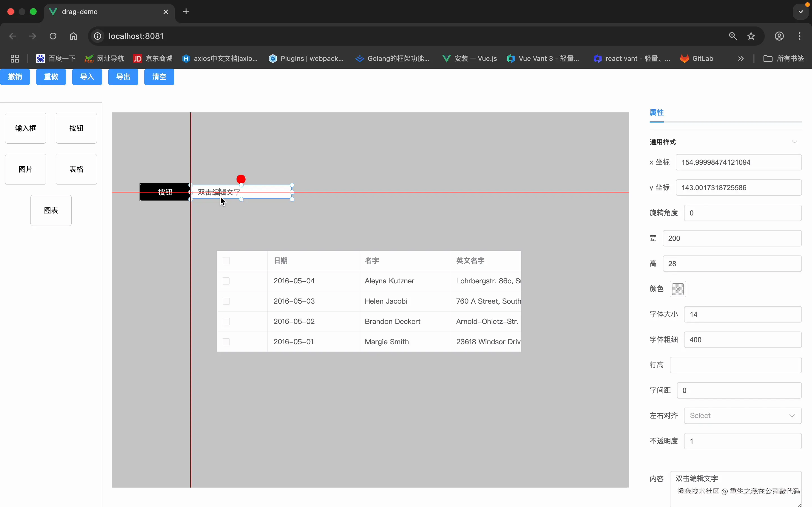The height and width of the screenshot is (507, 812).
Task: Click the 导出 export button
Action: pos(123,77)
